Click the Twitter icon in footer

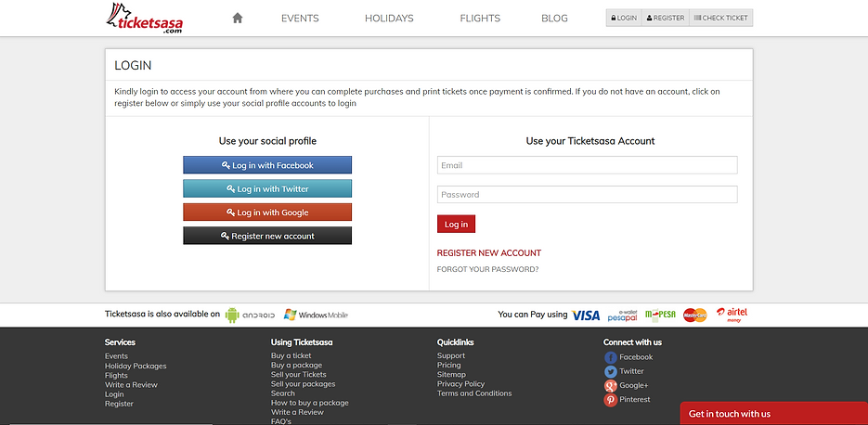pyautogui.click(x=610, y=371)
